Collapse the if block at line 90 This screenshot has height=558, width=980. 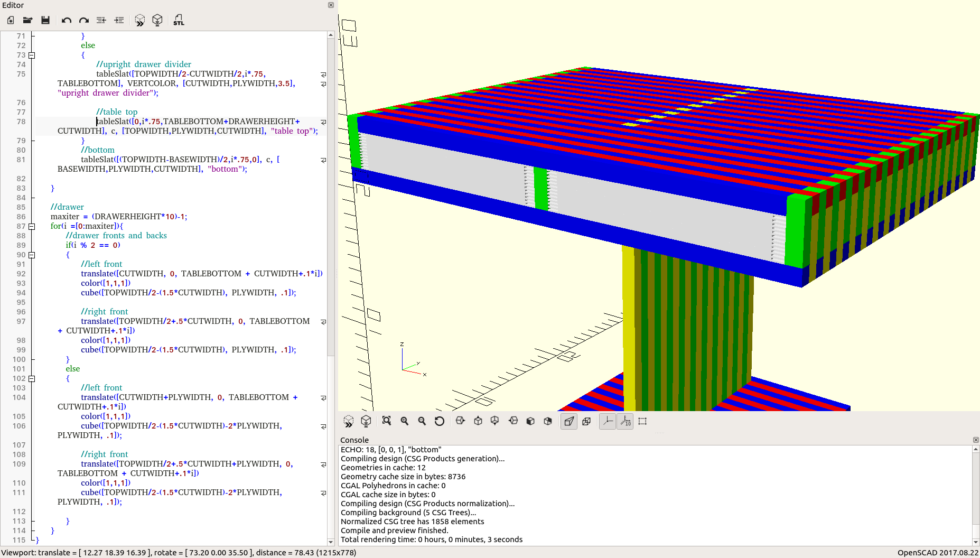[x=32, y=255]
